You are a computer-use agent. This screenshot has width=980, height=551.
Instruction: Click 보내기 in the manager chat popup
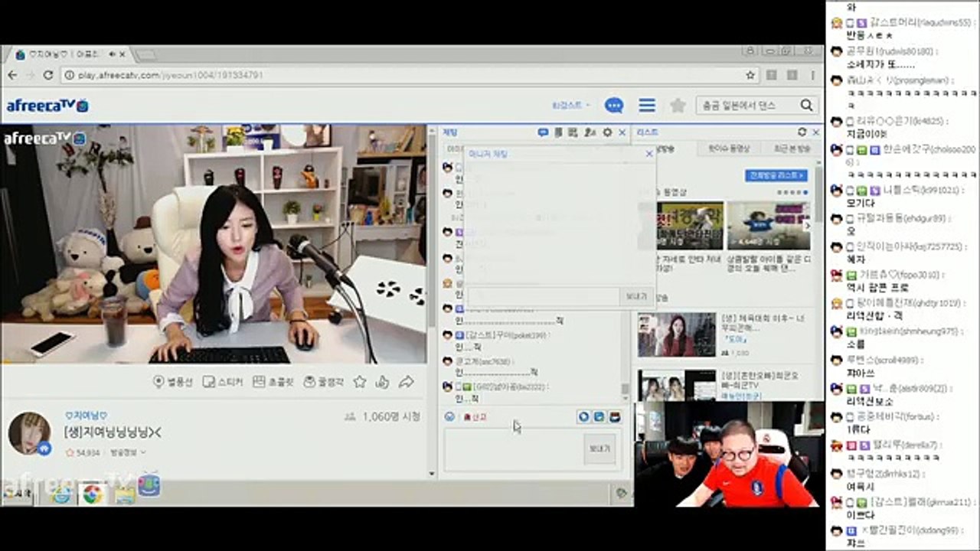point(636,296)
